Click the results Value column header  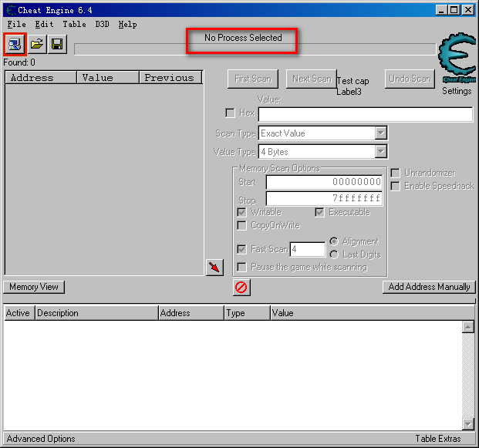[108, 78]
